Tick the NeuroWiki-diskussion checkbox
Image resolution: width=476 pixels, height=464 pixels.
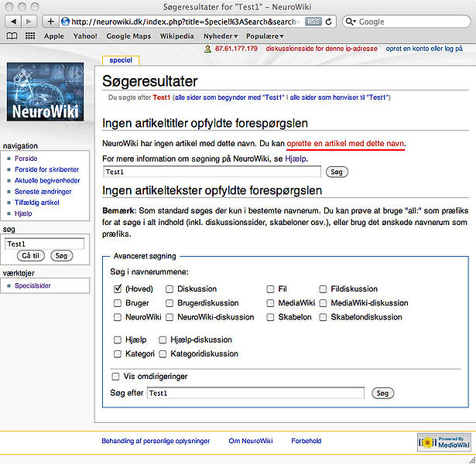170,317
